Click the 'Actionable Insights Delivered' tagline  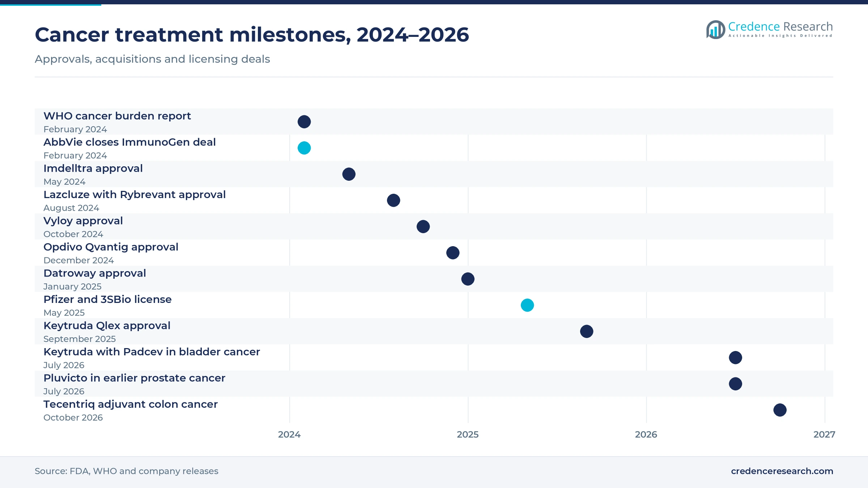pos(780,35)
